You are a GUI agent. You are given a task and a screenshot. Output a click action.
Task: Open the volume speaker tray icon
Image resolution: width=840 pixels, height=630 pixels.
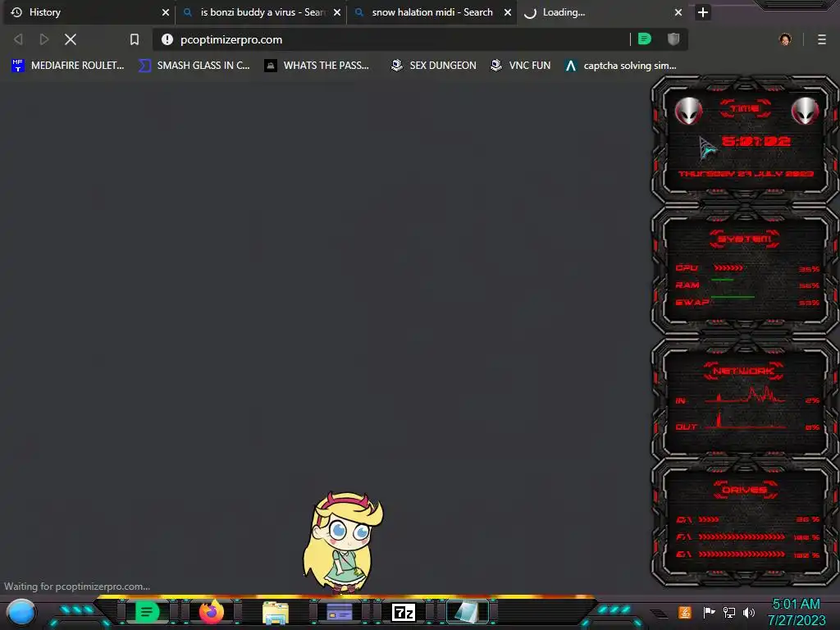click(x=749, y=612)
